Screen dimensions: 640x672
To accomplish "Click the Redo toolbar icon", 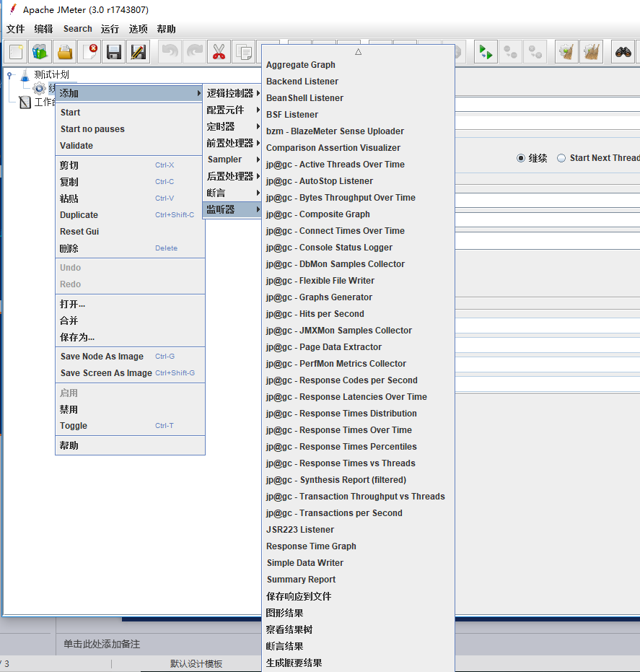I will point(195,52).
